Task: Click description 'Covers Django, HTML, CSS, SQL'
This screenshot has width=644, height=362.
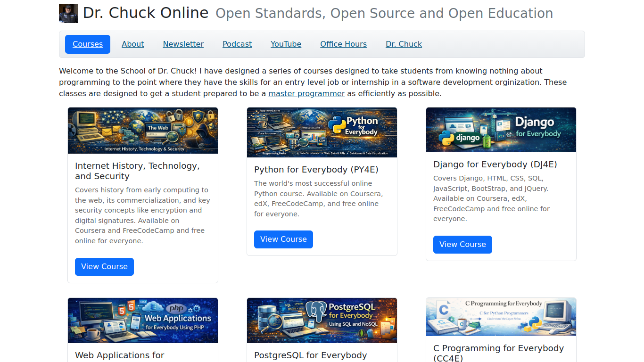Action: pyautogui.click(x=492, y=198)
